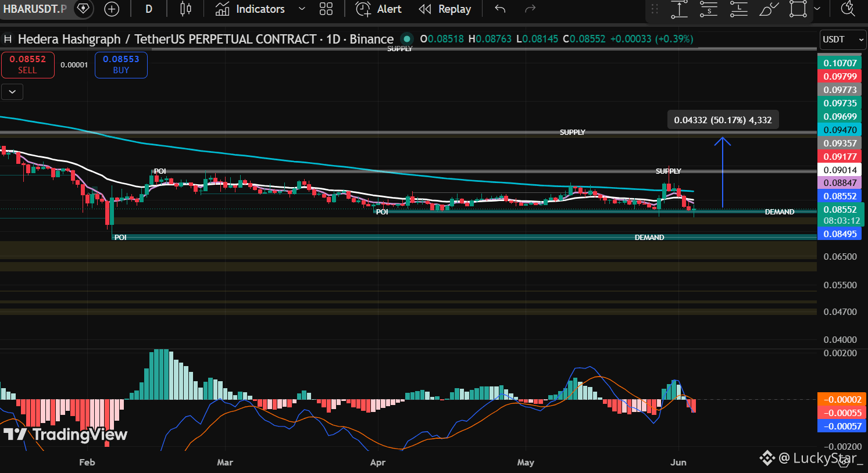Click the open value O0.08518
868x473 pixels.
[x=442, y=39]
